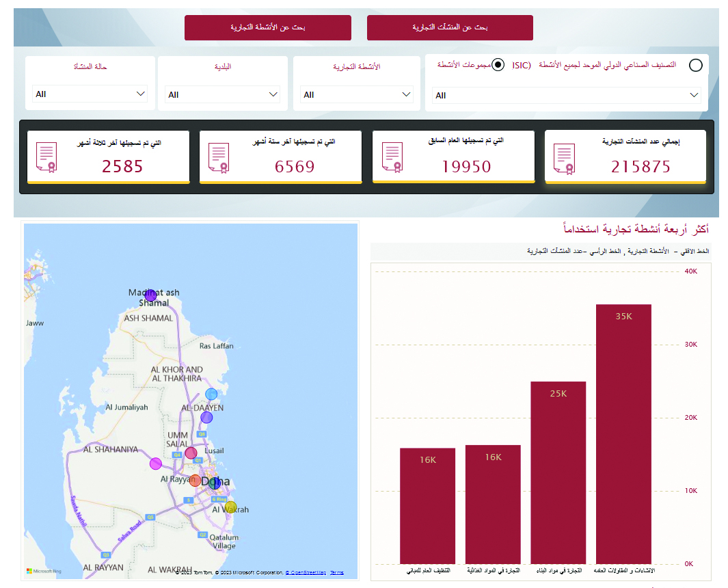Screen dimensions: 728x588
Task: Click certificate icon on the 6569 card
Action: click(219, 157)
